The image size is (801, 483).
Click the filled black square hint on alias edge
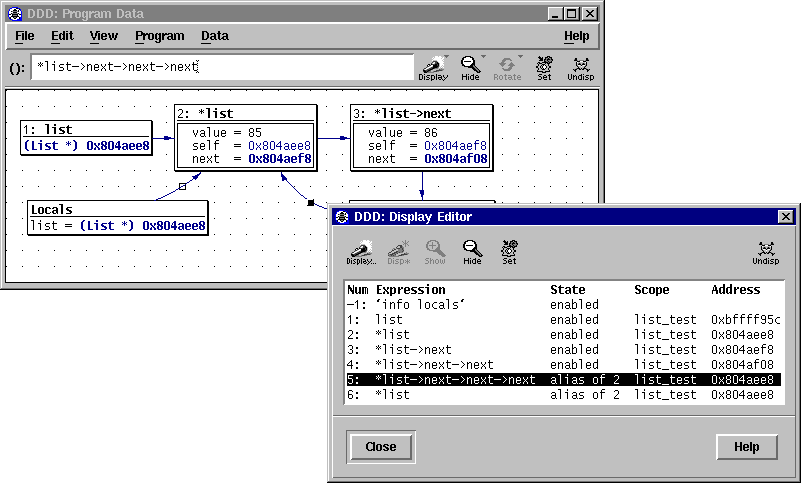(x=311, y=203)
